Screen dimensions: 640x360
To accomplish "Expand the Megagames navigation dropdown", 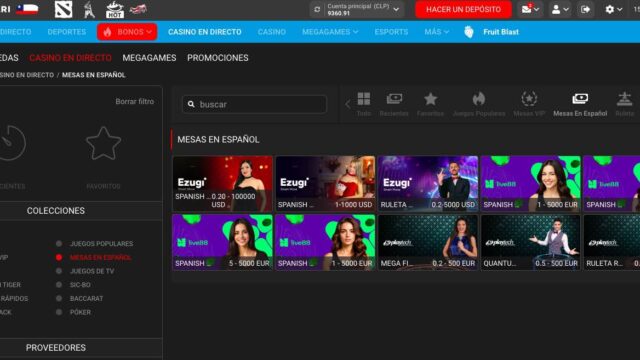I will point(330,32).
